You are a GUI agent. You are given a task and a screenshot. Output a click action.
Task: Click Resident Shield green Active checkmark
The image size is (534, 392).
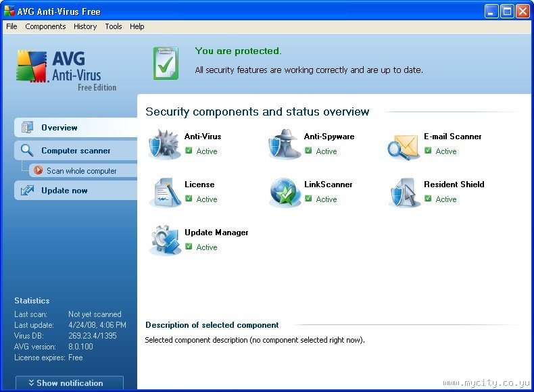click(x=428, y=198)
